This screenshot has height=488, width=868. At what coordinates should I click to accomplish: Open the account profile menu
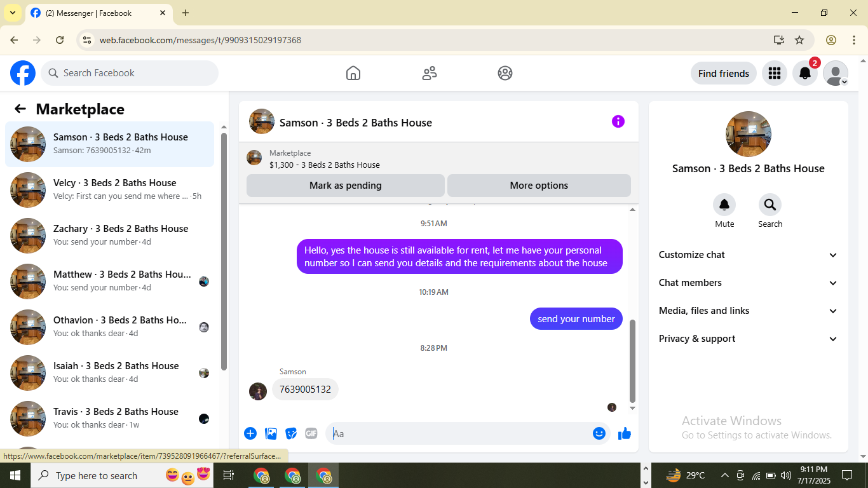click(836, 73)
